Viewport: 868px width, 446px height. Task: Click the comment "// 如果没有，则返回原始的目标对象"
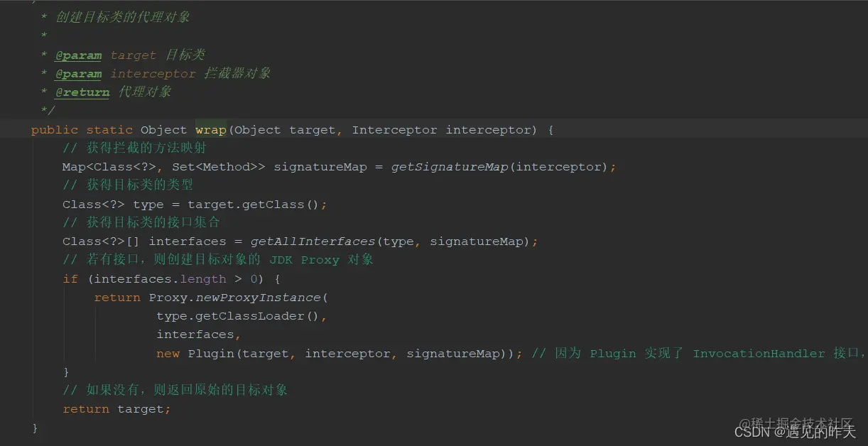tap(175, 390)
